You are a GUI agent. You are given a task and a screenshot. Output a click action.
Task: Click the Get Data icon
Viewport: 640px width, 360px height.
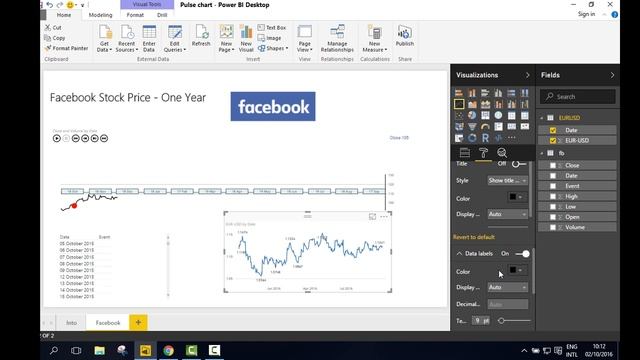[x=104, y=32]
